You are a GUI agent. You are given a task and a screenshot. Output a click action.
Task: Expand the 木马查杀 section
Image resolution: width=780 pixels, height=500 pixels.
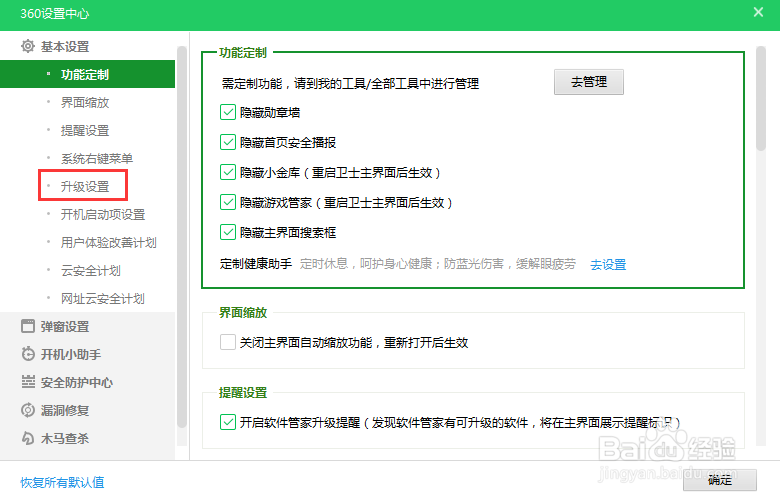pyautogui.click(x=65, y=438)
